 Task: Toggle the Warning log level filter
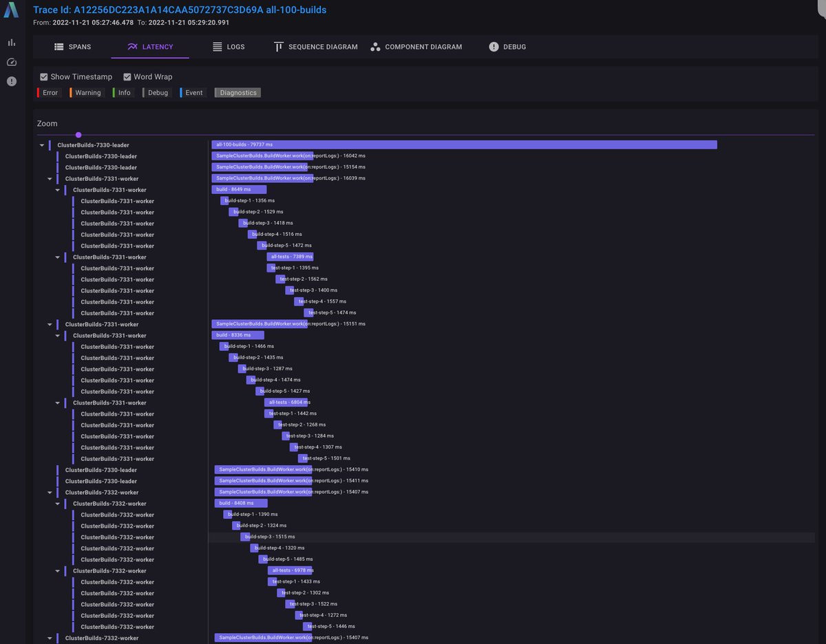coord(86,93)
